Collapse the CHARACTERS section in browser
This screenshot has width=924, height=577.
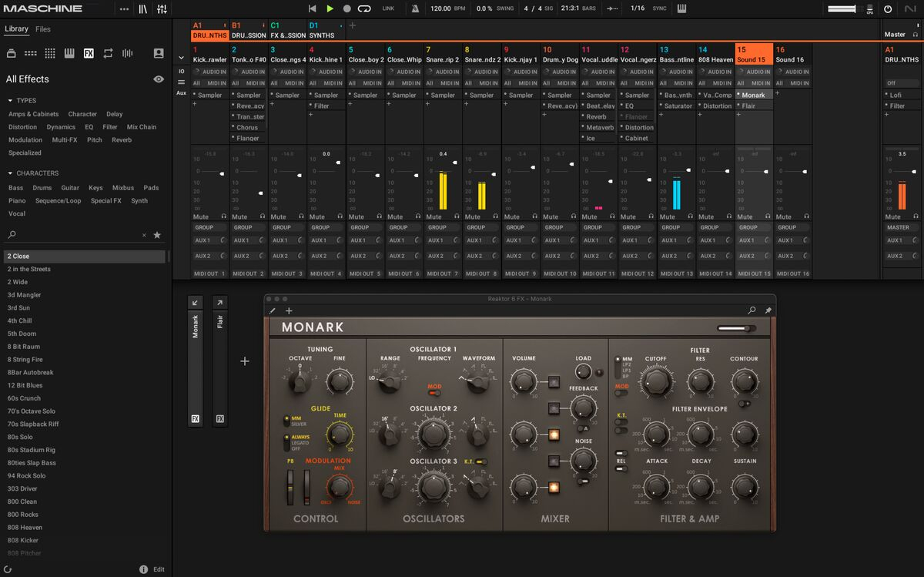10,173
